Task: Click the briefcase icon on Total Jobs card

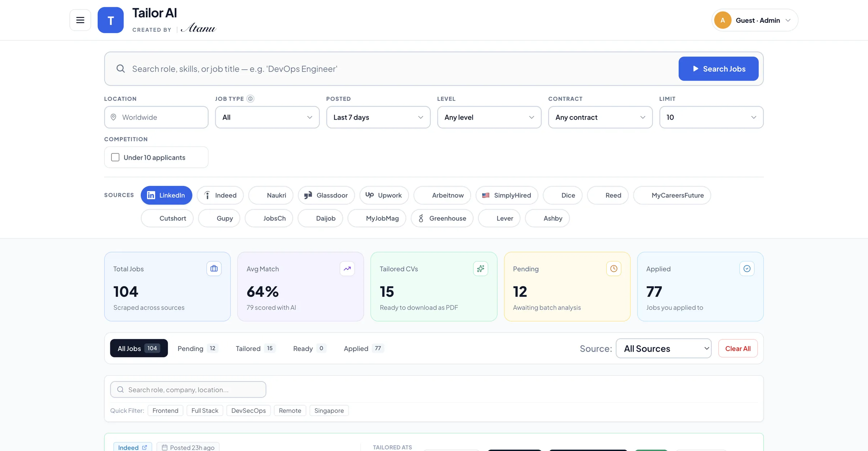Action: (x=214, y=269)
